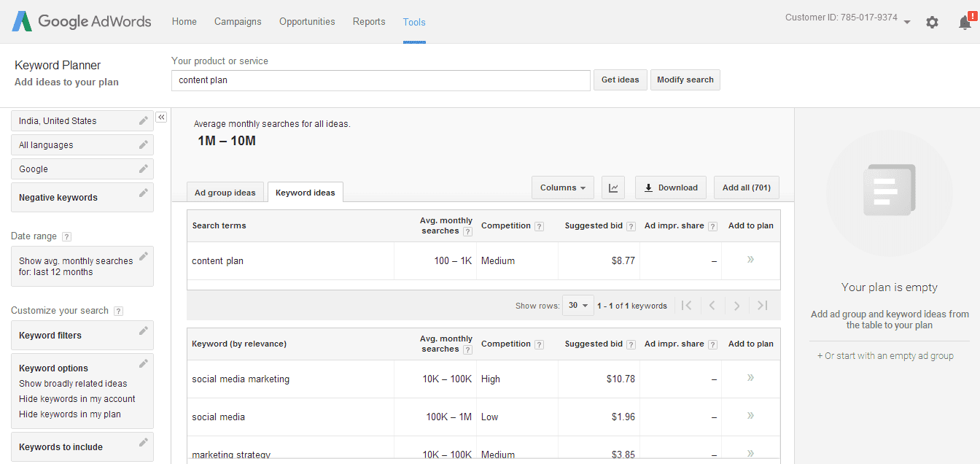
Task: Click the product or service input field
Action: coord(381,80)
